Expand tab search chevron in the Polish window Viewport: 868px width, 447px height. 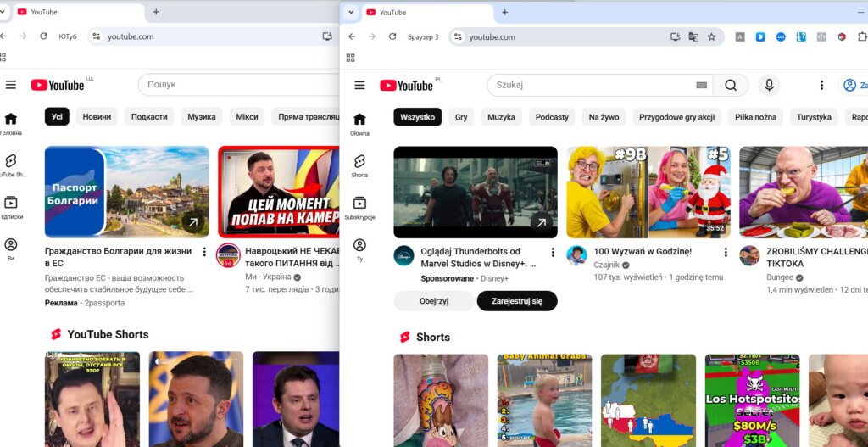(351, 12)
